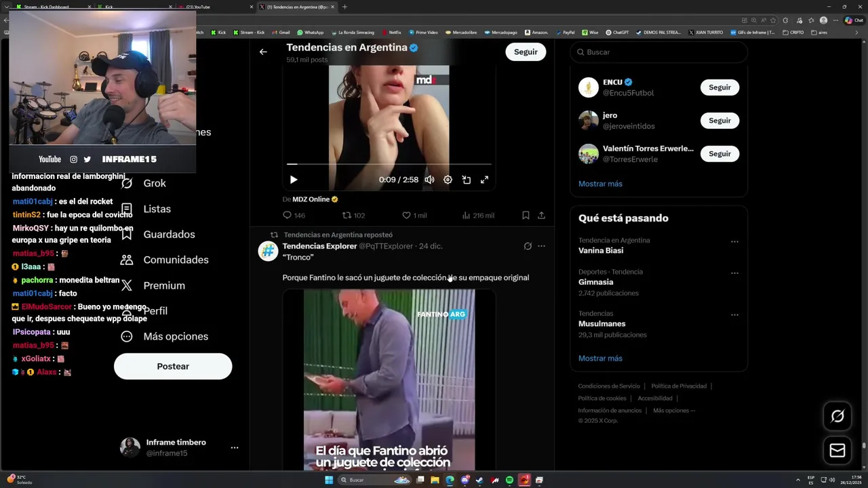The image size is (868, 488).
Task: Go back with the arrow beside Tendencias en Argentina
Action: [x=263, y=52]
